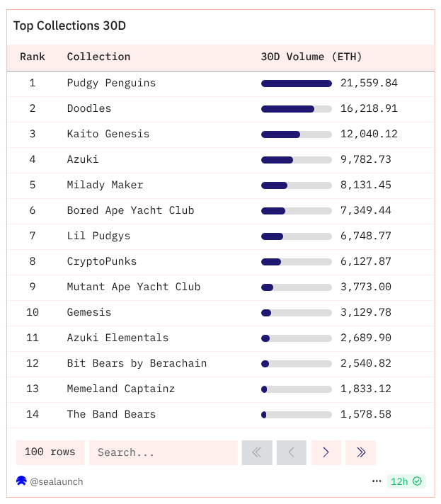
Task: Go to the first page of results
Action: (256, 452)
